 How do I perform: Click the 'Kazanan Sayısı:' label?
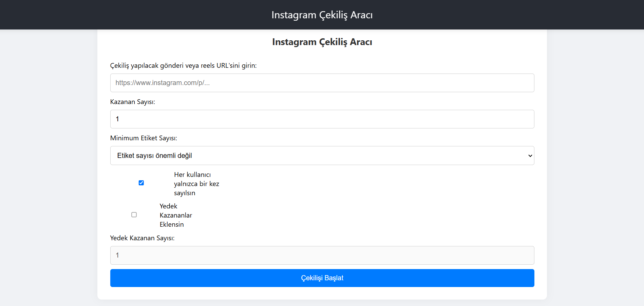133,102
